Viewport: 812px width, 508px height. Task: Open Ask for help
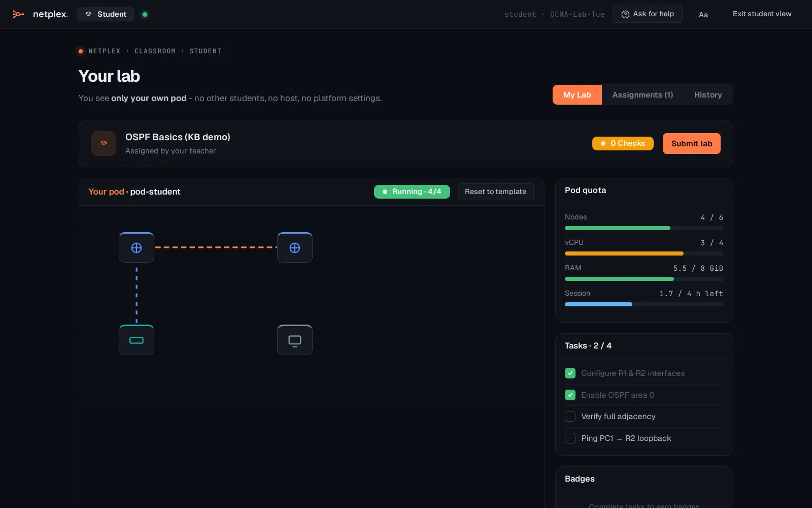648,14
